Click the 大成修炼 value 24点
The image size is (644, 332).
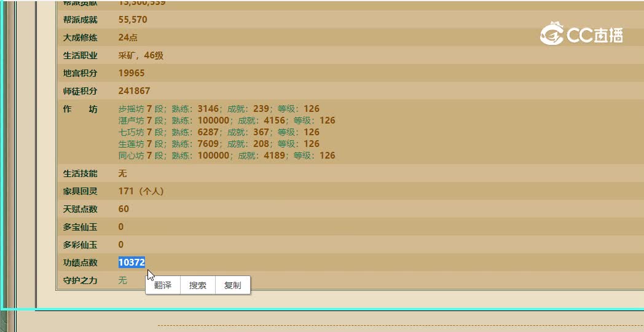point(128,38)
